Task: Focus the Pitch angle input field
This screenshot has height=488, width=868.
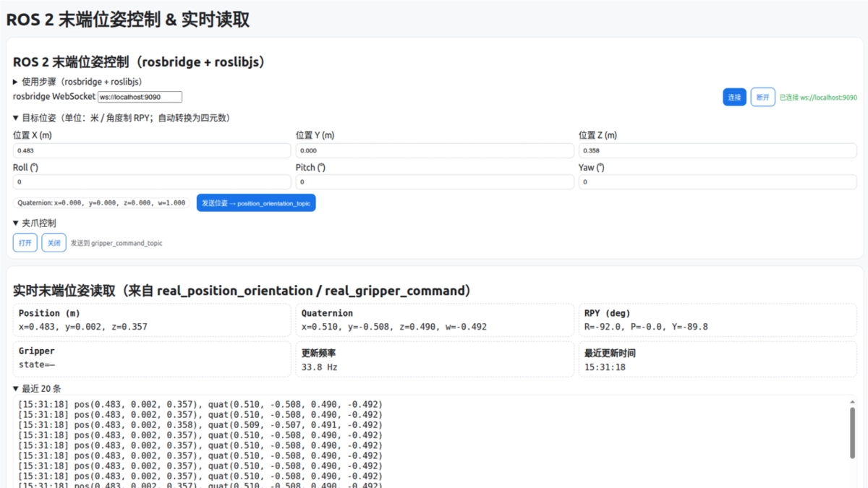Action: coord(435,182)
